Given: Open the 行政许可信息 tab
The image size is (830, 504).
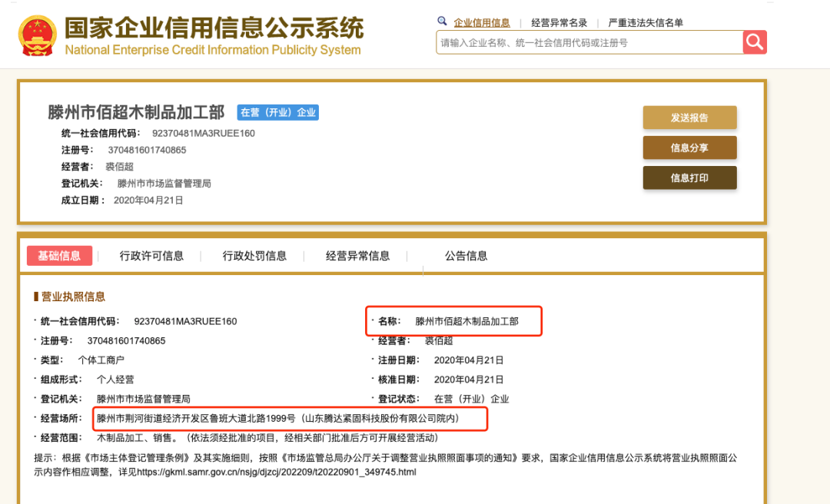Looking at the screenshot, I should click(x=151, y=256).
